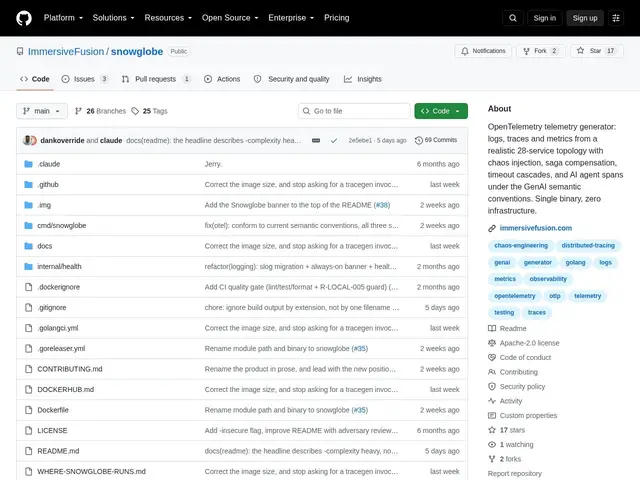Switch to the Code tab
Viewport: 640px width, 480px height.
(x=35, y=79)
